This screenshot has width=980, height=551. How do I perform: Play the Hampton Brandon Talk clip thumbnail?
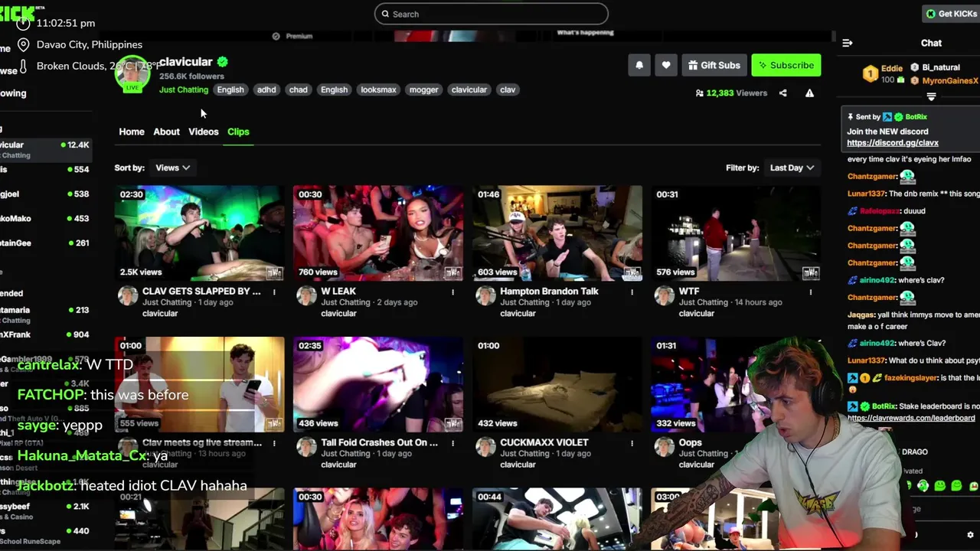coord(557,233)
